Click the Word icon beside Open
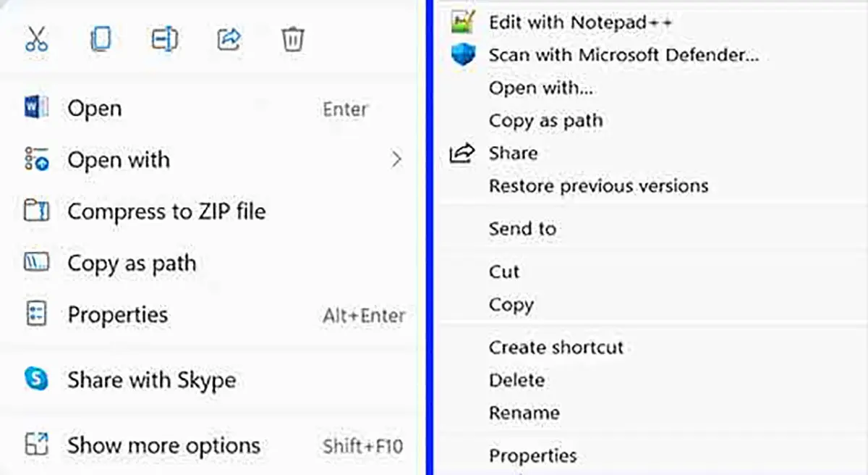The width and height of the screenshot is (868, 475). pyautogui.click(x=36, y=109)
